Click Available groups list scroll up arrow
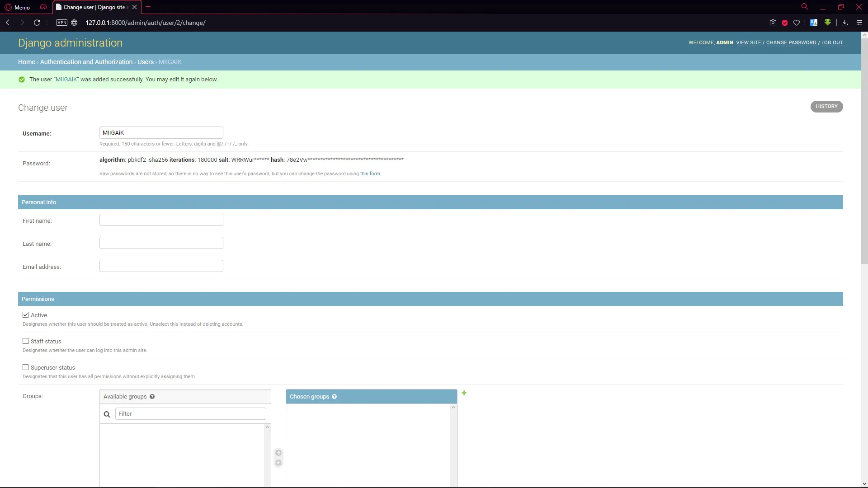The width and height of the screenshot is (868, 488). 267,427
